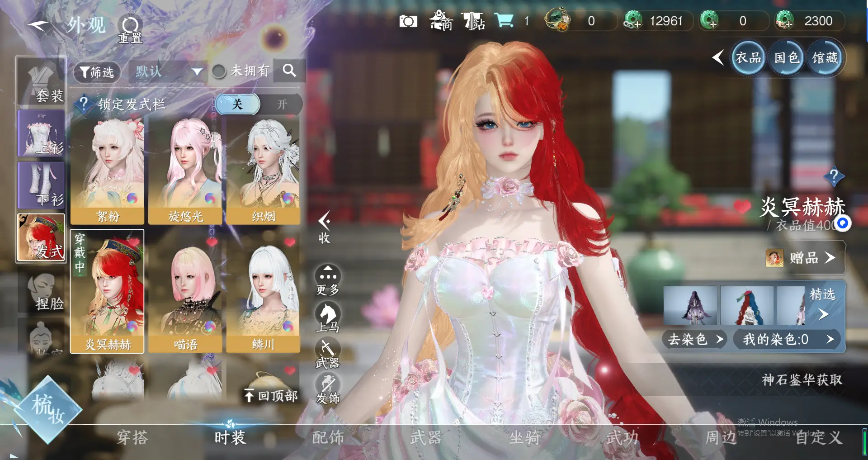Screen dimensions: 868x460
Task: Open the 梳妆 dressing diamond button
Action: pos(47,410)
